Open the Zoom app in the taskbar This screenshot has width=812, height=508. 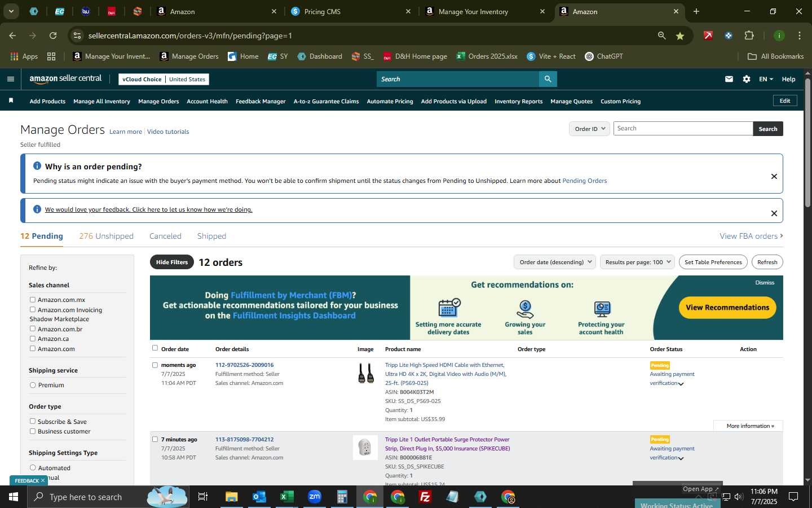(314, 497)
